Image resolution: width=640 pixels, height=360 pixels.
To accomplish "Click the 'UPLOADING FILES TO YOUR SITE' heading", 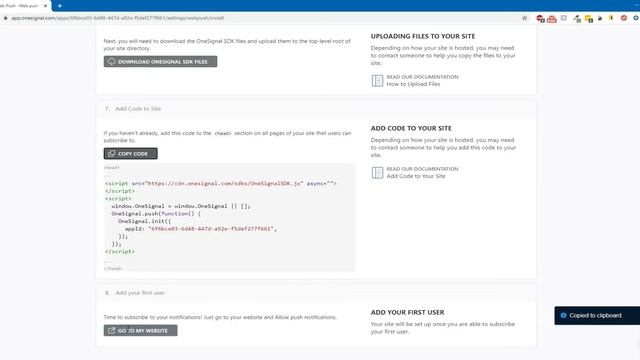I will point(423,36).
